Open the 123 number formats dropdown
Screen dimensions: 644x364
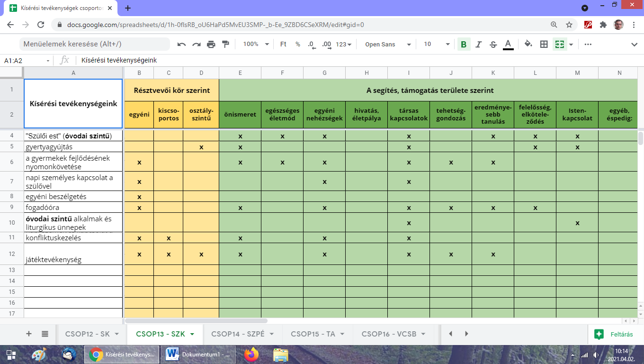coord(344,44)
